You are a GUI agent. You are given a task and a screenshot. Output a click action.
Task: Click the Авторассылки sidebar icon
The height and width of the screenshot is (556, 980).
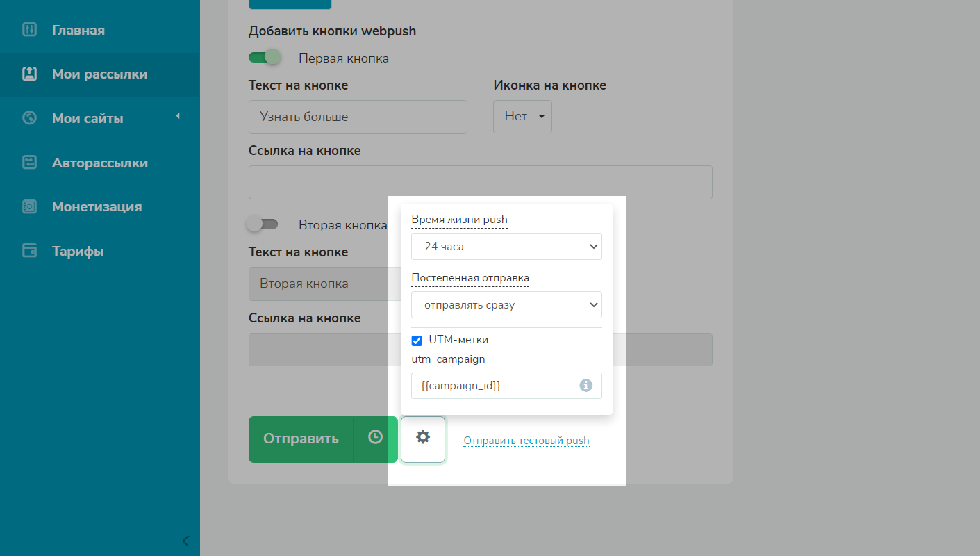[29, 163]
